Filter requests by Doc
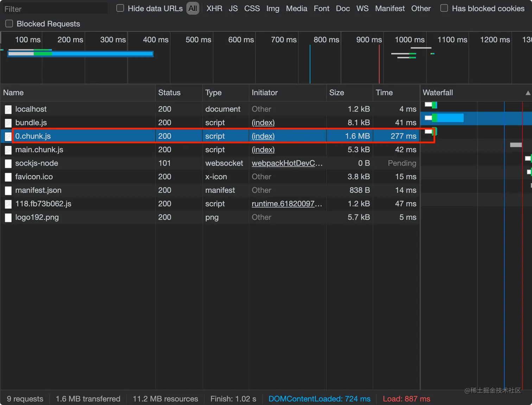Viewport: 532px width, 405px height. 343,8
